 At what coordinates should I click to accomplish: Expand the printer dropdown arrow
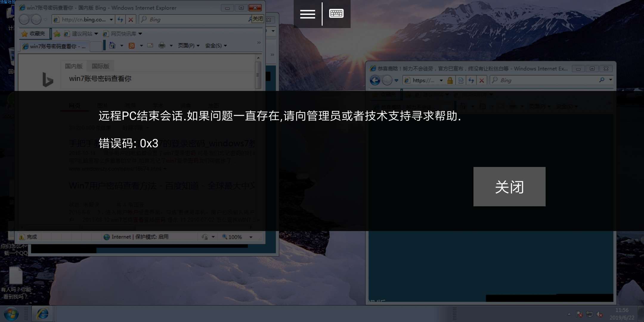[x=171, y=46]
